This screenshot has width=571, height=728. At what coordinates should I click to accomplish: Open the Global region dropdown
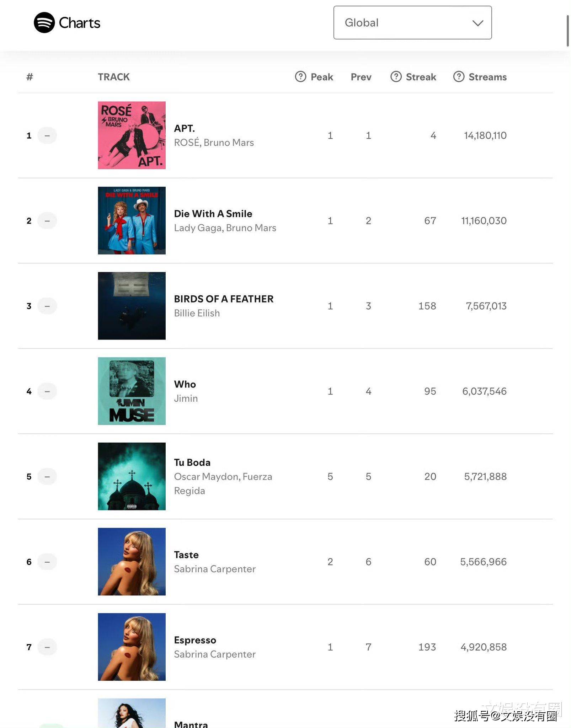click(x=412, y=23)
